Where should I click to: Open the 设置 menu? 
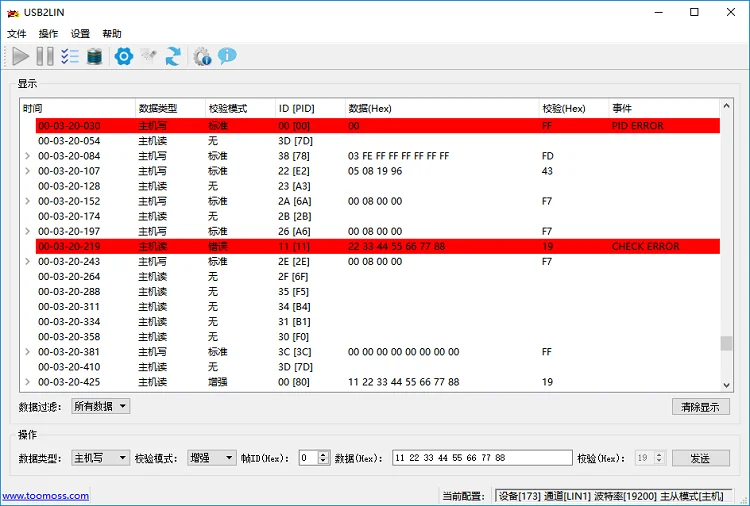80,34
